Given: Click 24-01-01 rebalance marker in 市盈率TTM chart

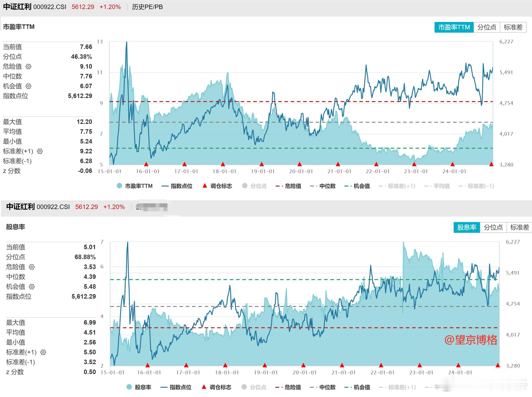Looking at the screenshot, I should pos(452,164).
